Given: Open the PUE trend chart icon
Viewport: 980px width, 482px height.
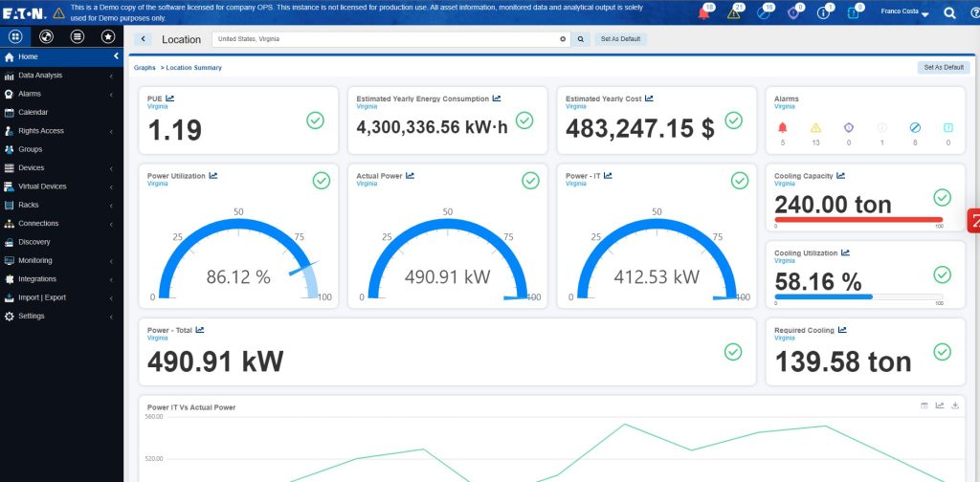Looking at the screenshot, I should 170,98.
